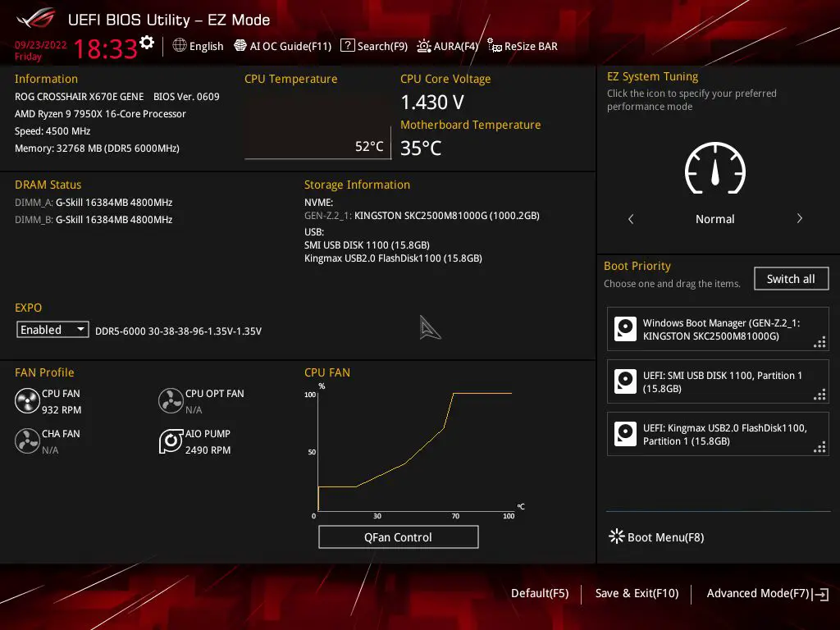Click the globe language icon
The width and height of the screenshot is (840, 630).
[180, 46]
